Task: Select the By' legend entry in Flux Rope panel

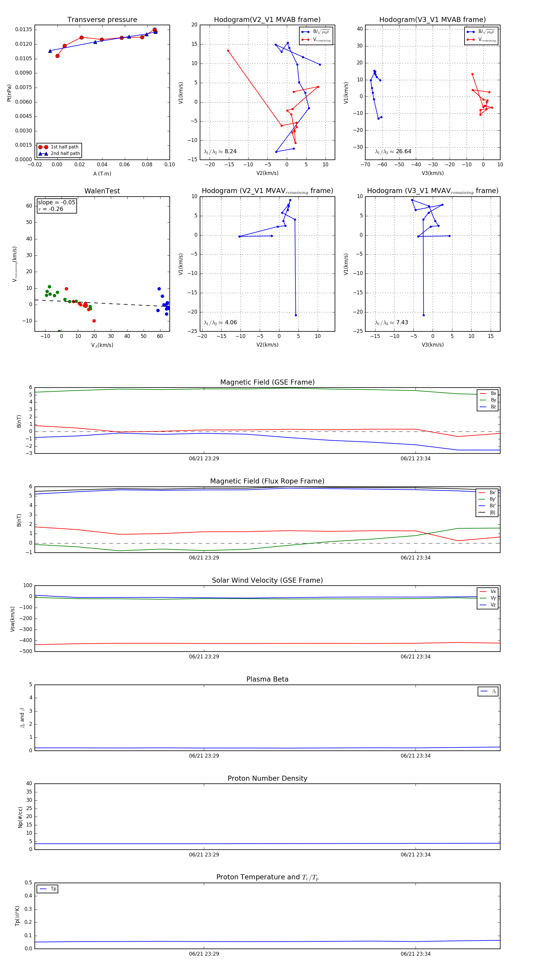Action: (x=487, y=499)
